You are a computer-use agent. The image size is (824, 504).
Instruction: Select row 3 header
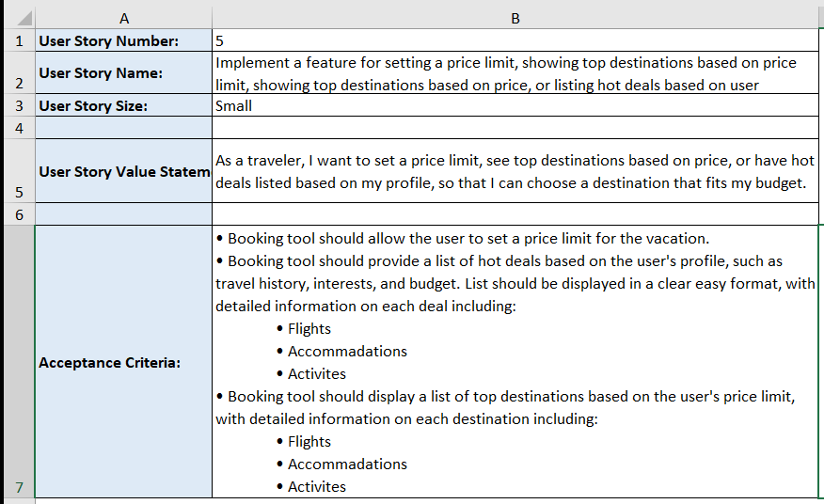coord(19,105)
